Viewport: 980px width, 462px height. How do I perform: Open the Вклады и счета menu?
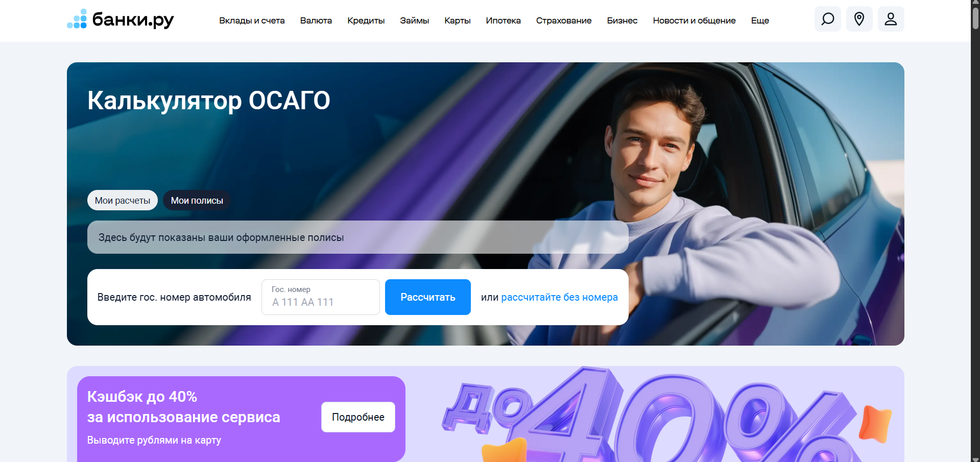[x=252, y=20]
